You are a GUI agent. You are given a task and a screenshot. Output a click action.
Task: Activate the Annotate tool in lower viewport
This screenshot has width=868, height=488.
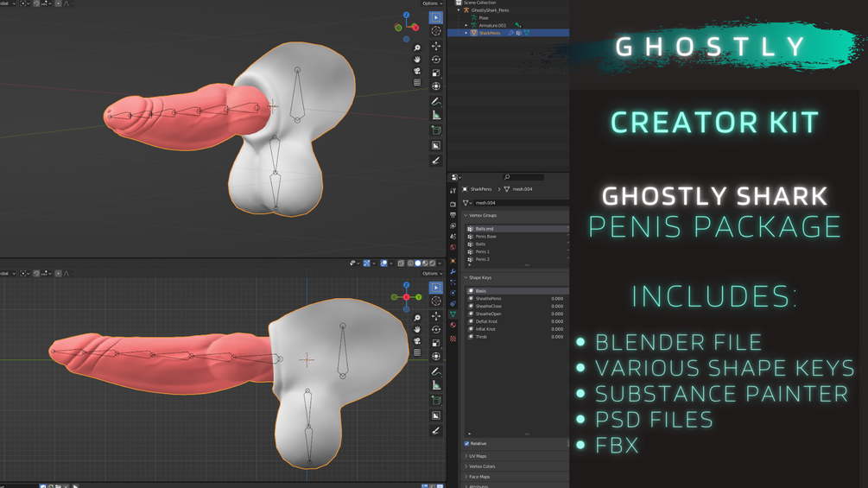(x=436, y=371)
